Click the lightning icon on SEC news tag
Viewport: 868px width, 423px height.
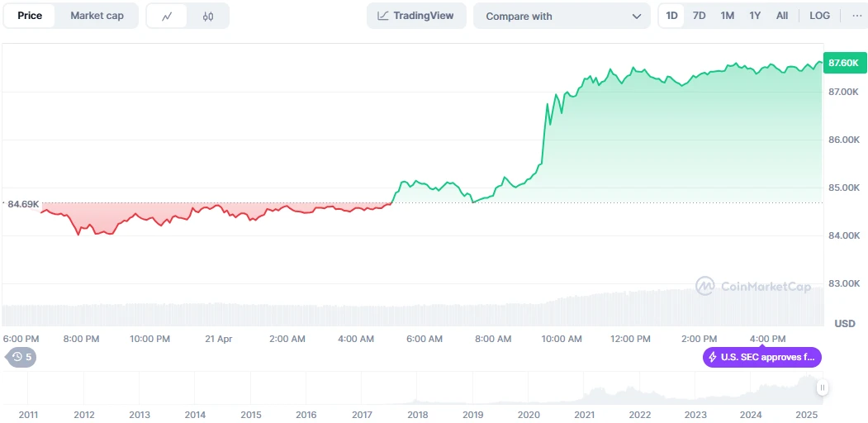(713, 357)
